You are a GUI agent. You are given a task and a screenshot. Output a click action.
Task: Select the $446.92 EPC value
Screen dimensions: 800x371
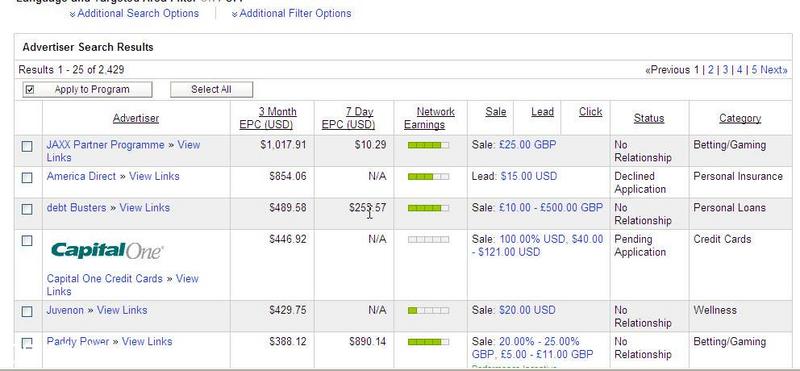coord(288,239)
